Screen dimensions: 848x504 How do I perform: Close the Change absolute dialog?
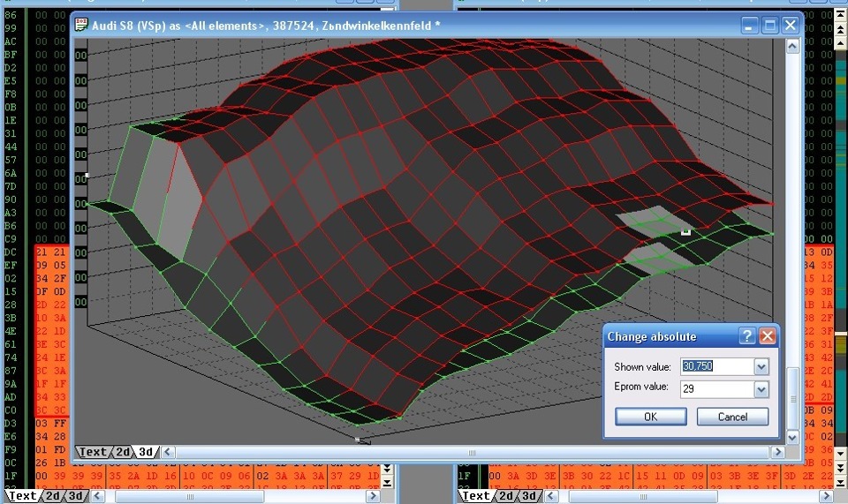click(767, 336)
